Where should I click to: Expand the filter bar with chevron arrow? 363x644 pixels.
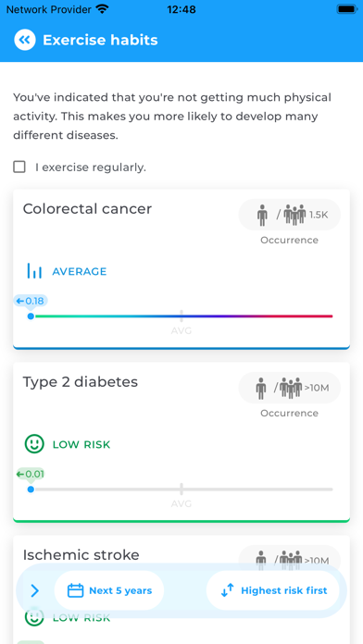click(x=35, y=590)
